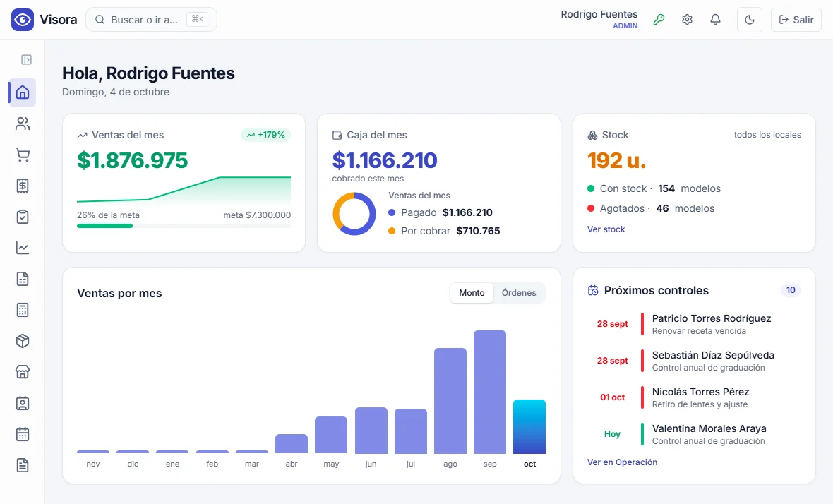Open Valentina Morales Araya's control entry
This screenshot has height=504, width=833.
[x=695, y=434]
